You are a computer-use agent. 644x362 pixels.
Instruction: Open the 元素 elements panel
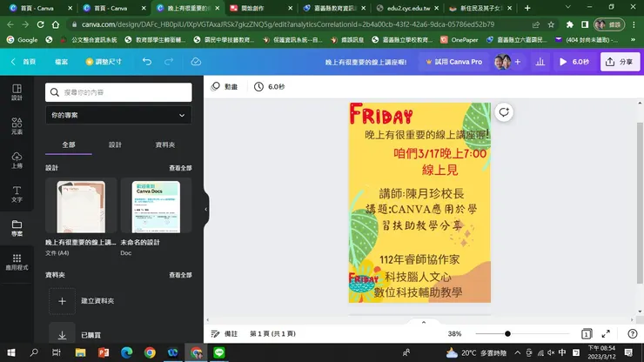(x=17, y=126)
